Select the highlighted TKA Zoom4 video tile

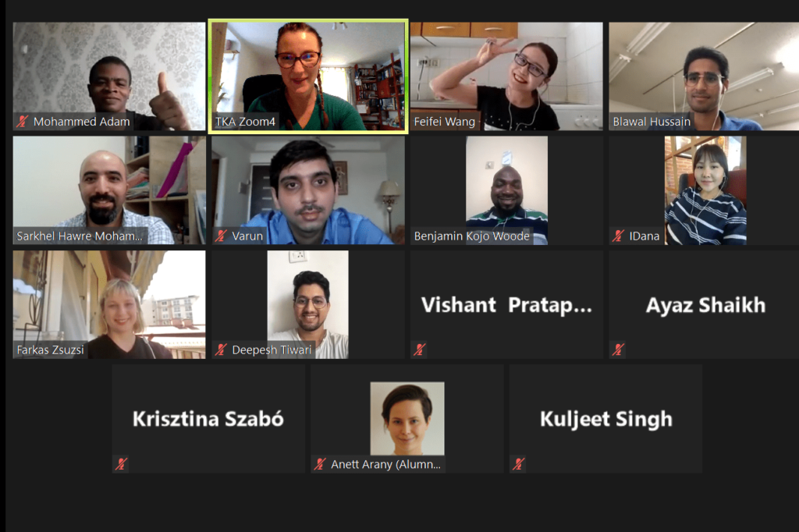click(308, 76)
